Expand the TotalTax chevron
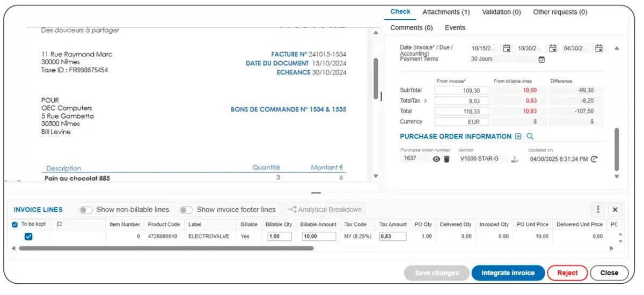The width and height of the screenshot is (644, 295). pyautogui.click(x=426, y=100)
